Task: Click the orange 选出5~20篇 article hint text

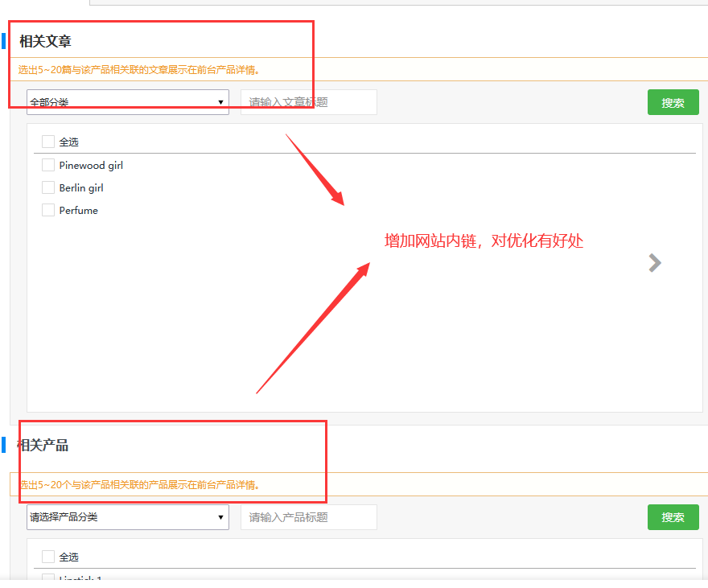Action: 139,70
